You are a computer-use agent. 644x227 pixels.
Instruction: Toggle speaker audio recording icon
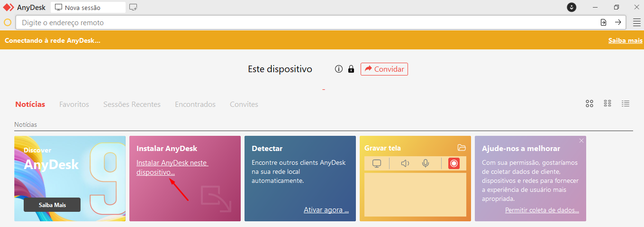pos(405,163)
